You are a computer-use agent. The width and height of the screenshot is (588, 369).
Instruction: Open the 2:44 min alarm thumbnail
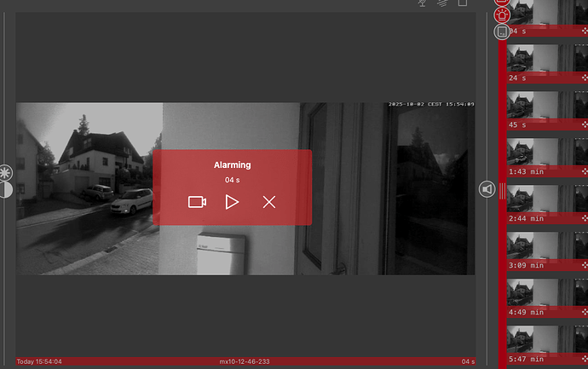pos(547,205)
